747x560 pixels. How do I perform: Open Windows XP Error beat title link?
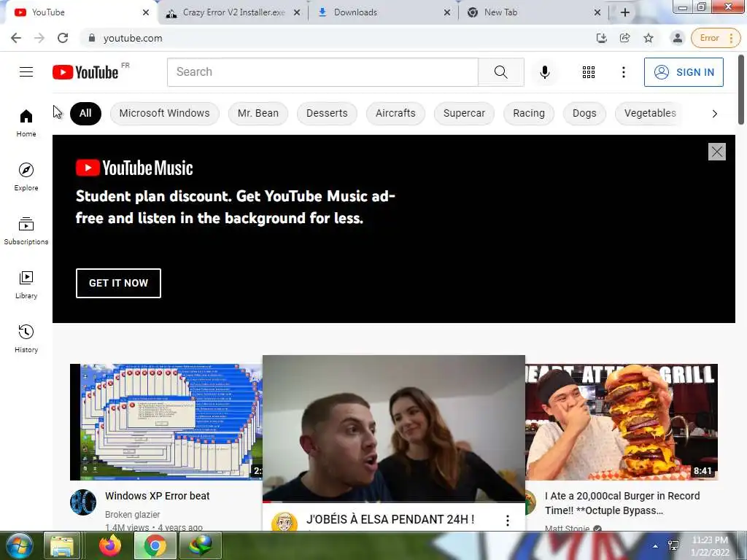click(x=158, y=496)
